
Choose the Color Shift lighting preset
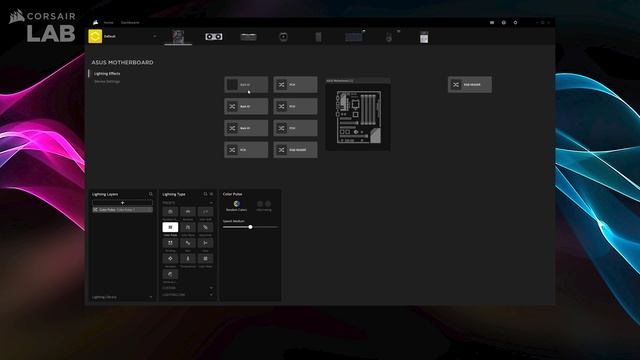[205, 211]
